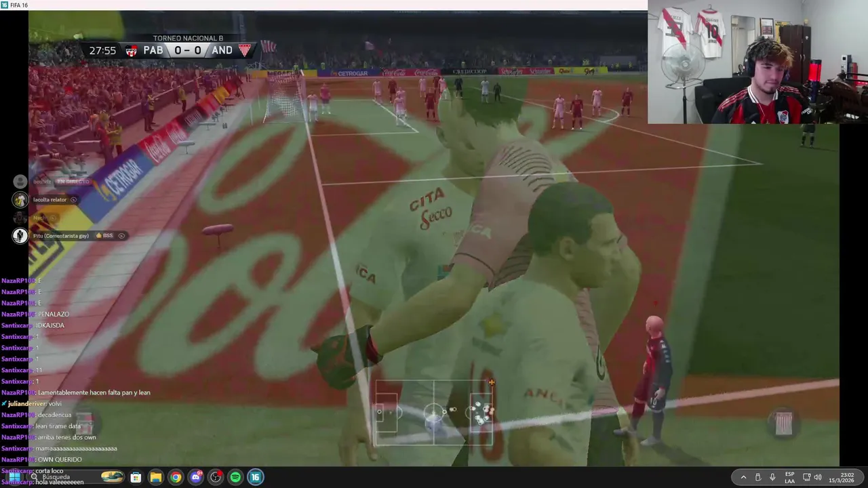Image resolution: width=868 pixels, height=488 pixels.
Task: Click the streamer webcam feed
Action: pos(757,62)
